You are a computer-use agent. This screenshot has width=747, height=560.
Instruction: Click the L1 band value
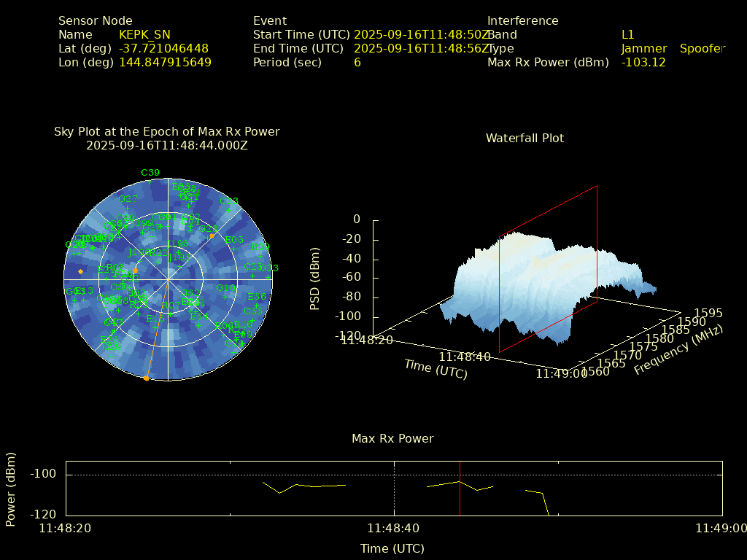(627, 34)
